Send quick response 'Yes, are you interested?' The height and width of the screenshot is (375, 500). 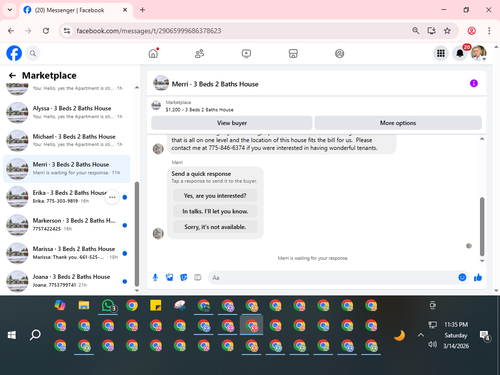pos(215,196)
